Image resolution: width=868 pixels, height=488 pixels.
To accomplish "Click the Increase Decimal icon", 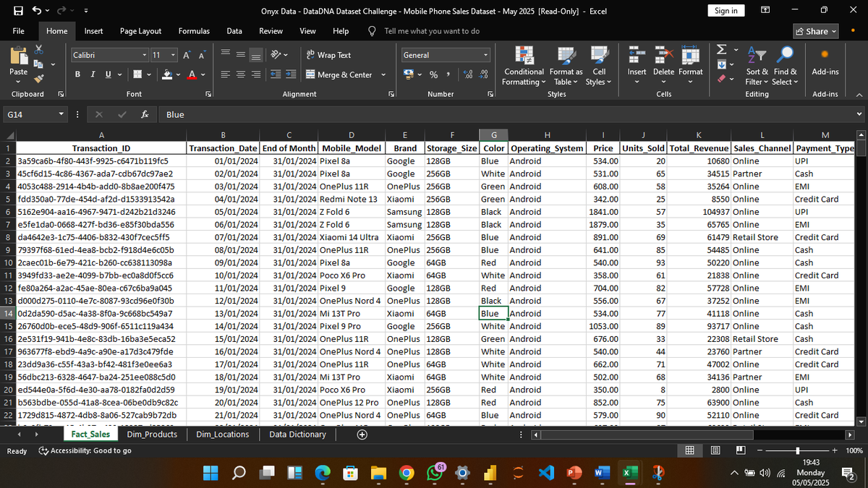I will coord(467,74).
